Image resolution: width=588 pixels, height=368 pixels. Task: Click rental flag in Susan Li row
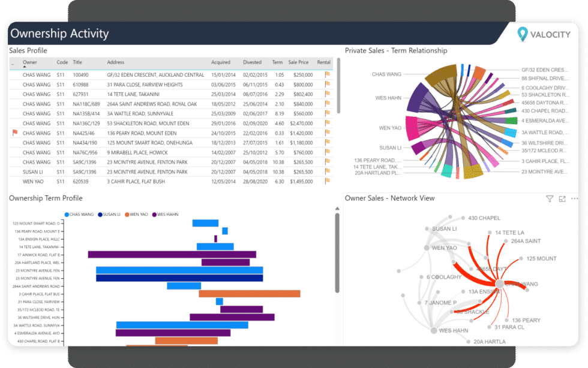click(x=328, y=171)
